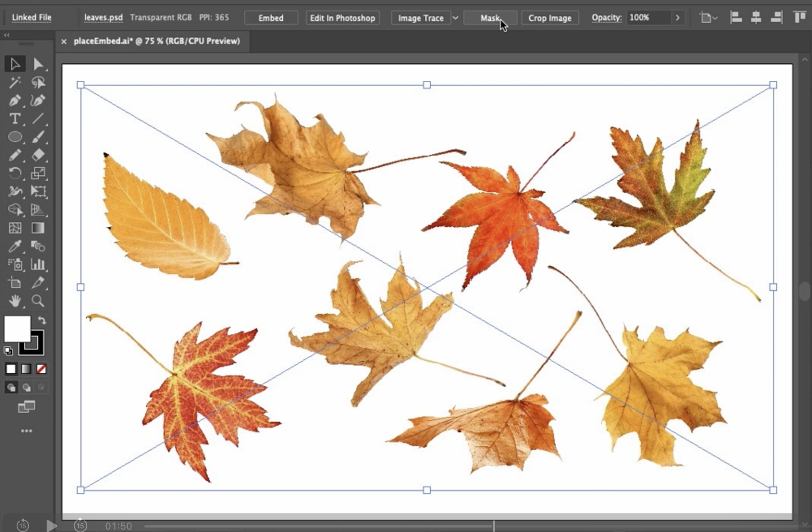812x532 pixels.
Task: Click the Crop Image button
Action: pyautogui.click(x=550, y=18)
